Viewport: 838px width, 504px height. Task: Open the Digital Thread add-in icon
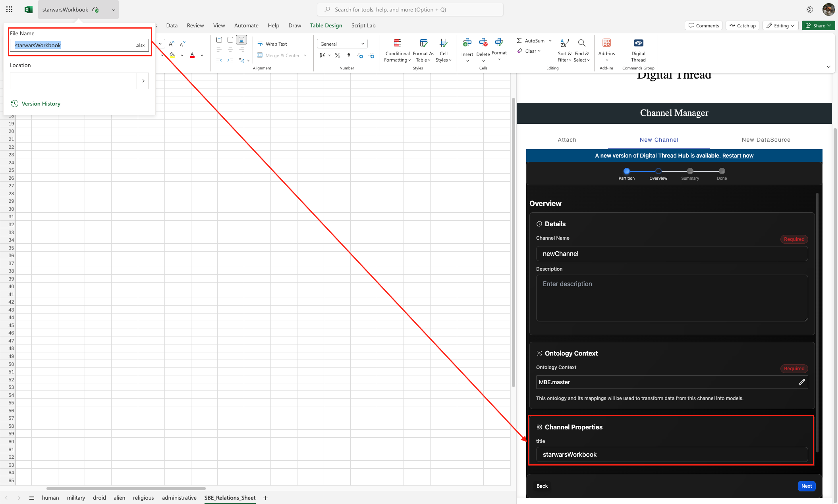pos(638,43)
